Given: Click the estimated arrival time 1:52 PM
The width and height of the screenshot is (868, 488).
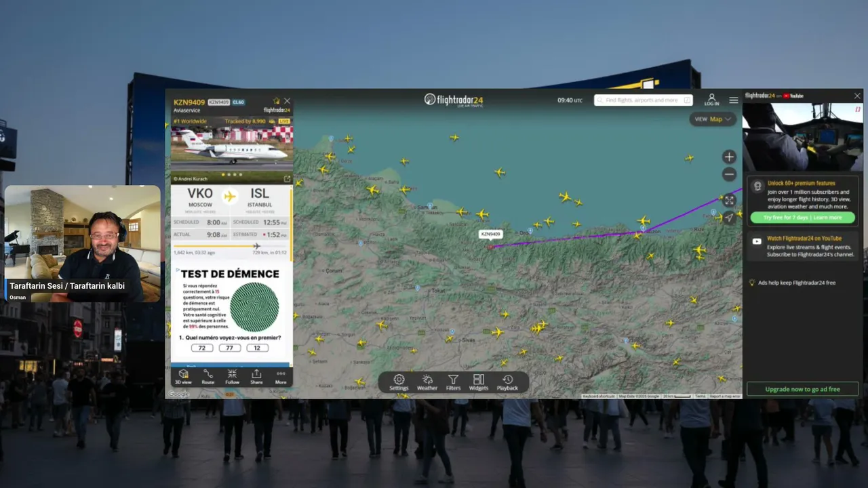Looking at the screenshot, I should tap(275, 235).
